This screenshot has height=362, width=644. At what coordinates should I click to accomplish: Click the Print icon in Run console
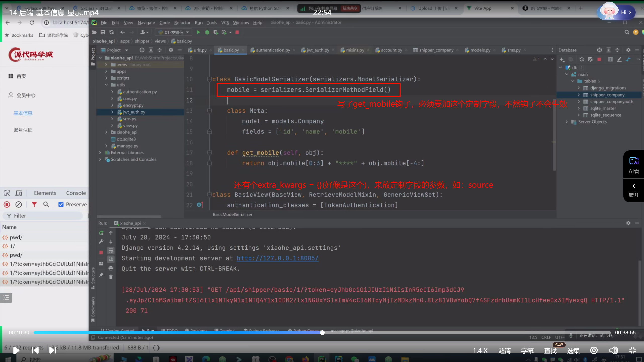click(111, 268)
